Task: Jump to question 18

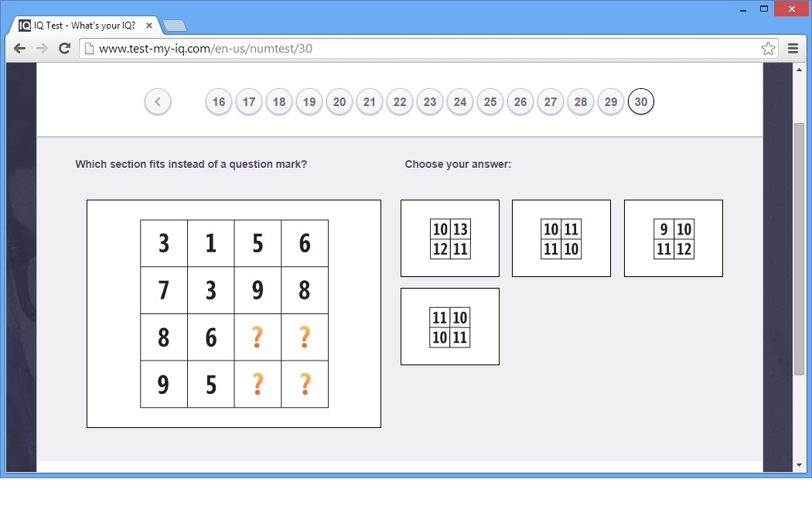Action: (x=279, y=101)
